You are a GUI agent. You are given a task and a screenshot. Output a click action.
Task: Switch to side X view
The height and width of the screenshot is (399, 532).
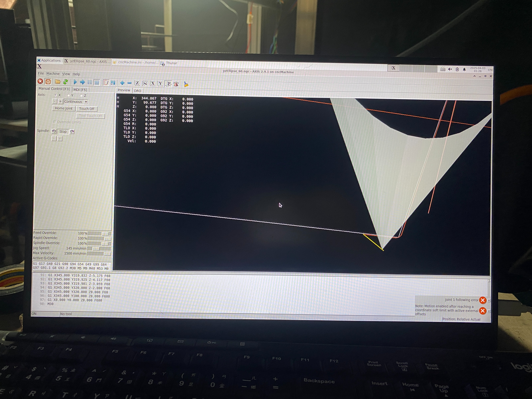coord(152,83)
